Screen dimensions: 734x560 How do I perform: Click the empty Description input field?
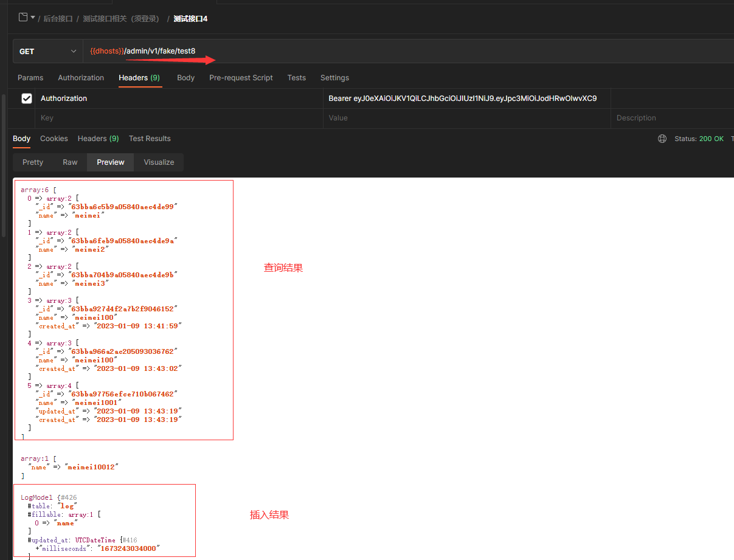pos(672,118)
